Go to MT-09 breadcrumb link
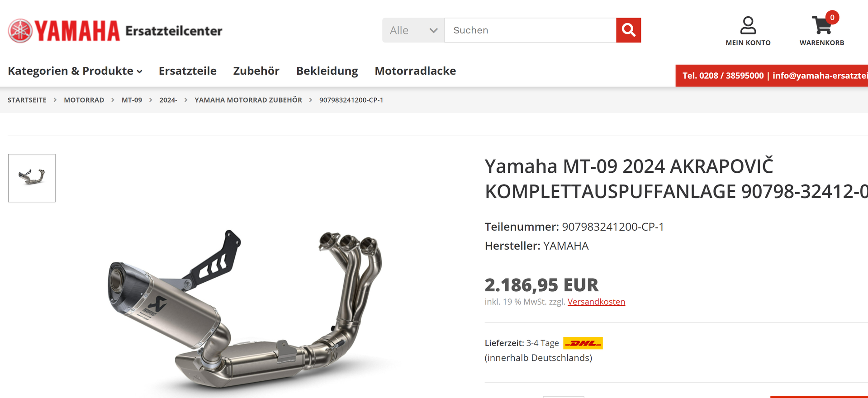 (132, 100)
